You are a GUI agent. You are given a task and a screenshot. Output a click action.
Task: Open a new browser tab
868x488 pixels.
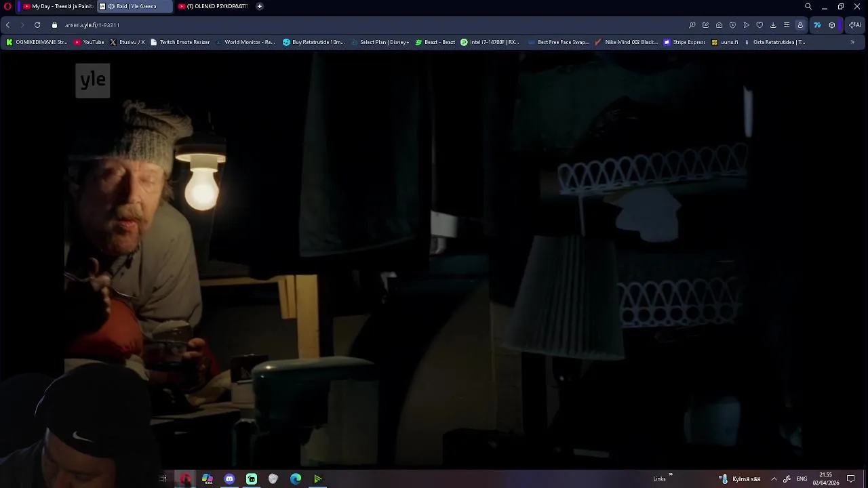pos(259,6)
